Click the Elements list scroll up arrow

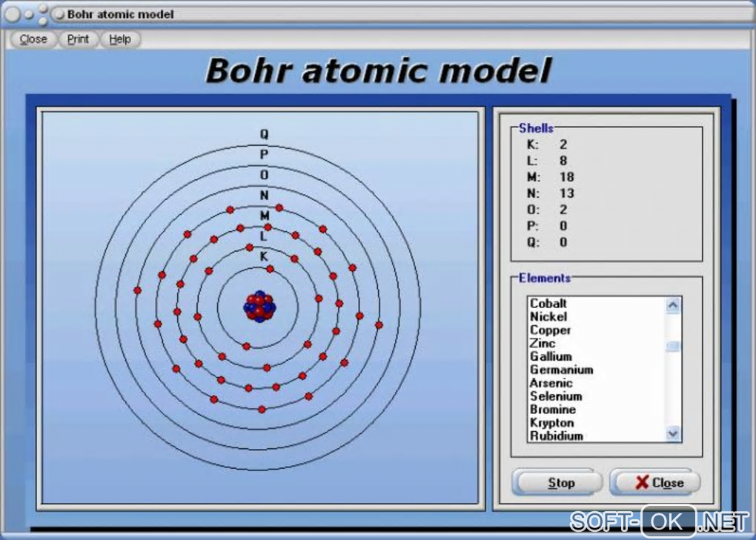(673, 305)
